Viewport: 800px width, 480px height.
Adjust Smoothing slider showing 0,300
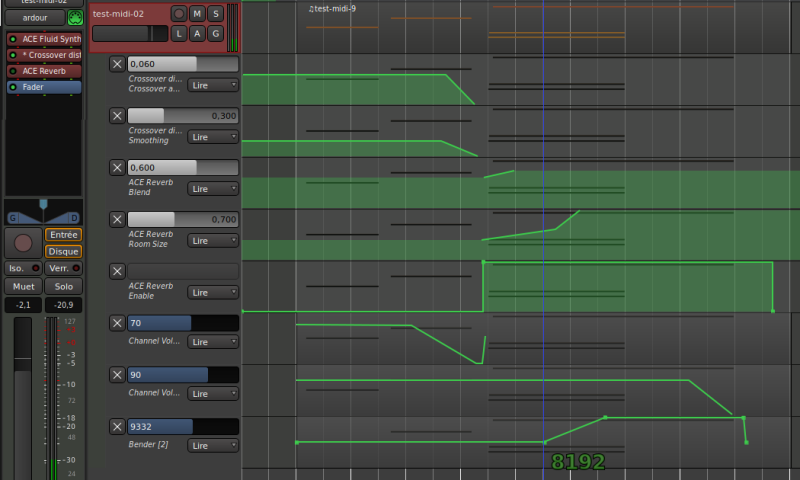tap(183, 116)
